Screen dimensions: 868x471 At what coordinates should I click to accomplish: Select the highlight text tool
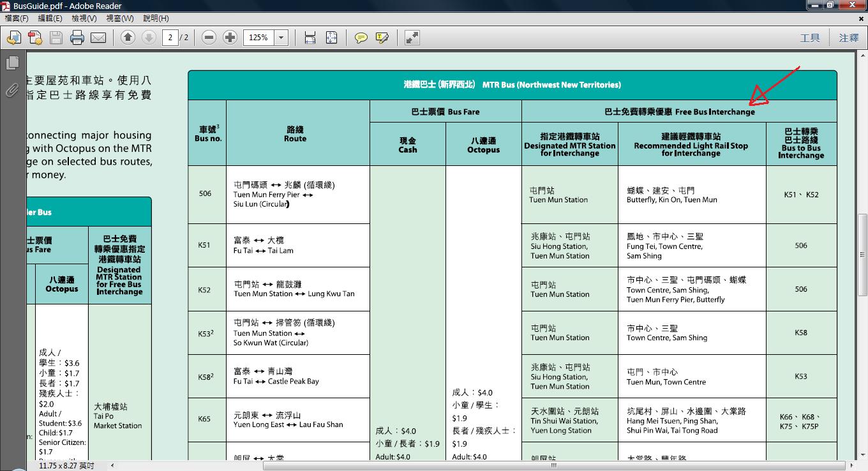(382, 38)
